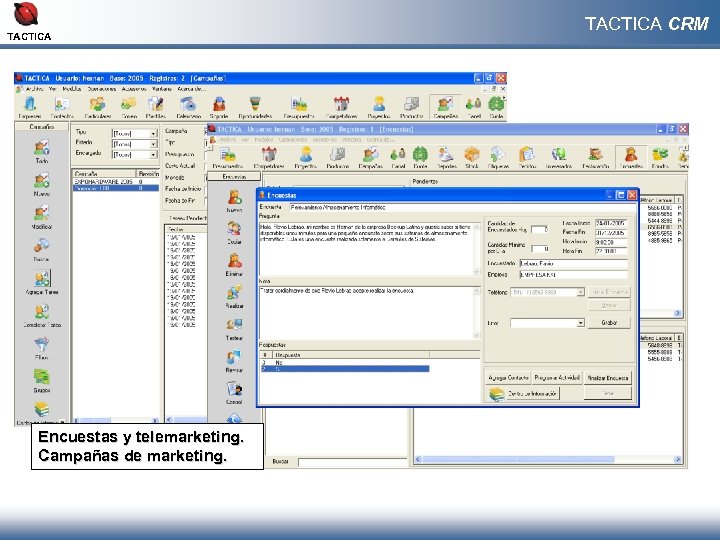Click Agregar Contacto button

click(508, 378)
